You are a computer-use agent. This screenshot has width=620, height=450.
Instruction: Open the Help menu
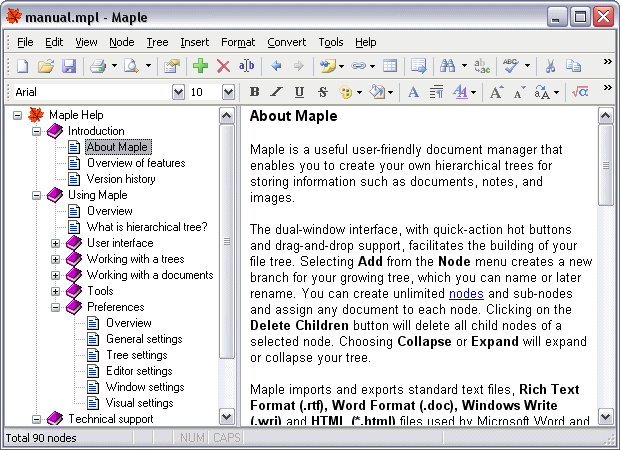pyautogui.click(x=366, y=42)
